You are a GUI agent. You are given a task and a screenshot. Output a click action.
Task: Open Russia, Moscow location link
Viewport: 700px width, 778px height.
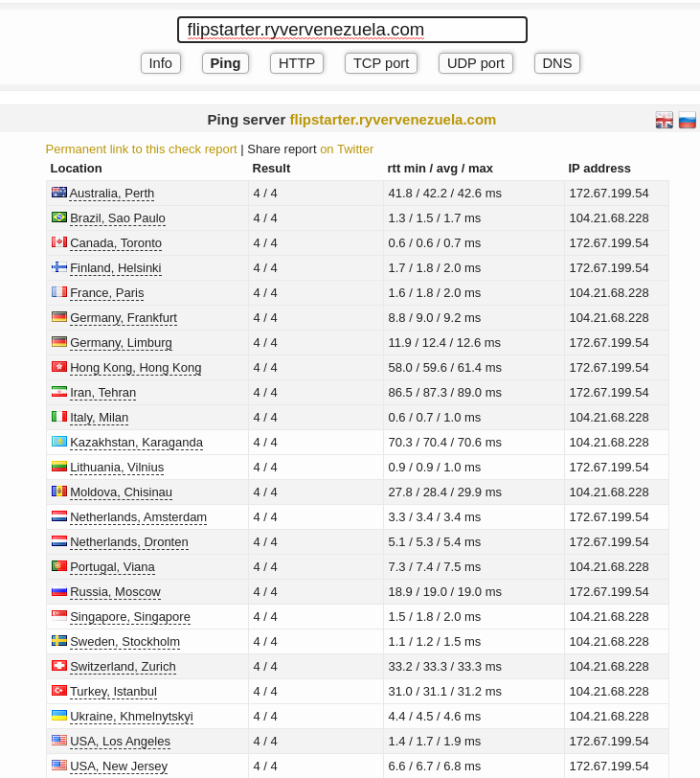tap(115, 592)
